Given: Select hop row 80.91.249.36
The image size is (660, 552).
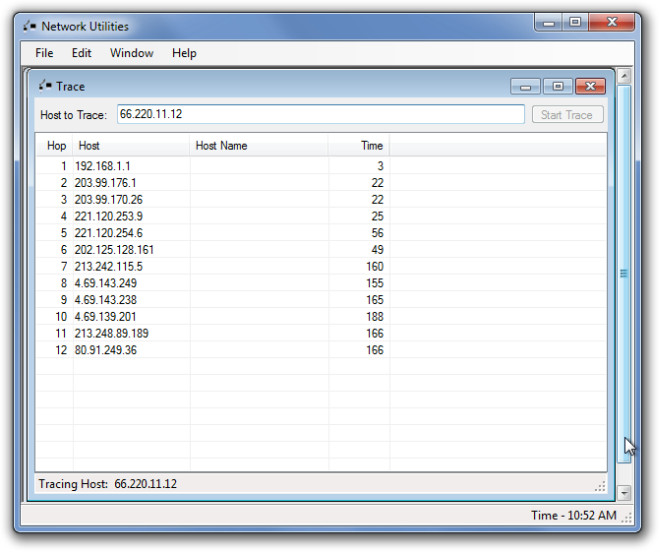Looking at the screenshot, I should pyautogui.click(x=321, y=350).
